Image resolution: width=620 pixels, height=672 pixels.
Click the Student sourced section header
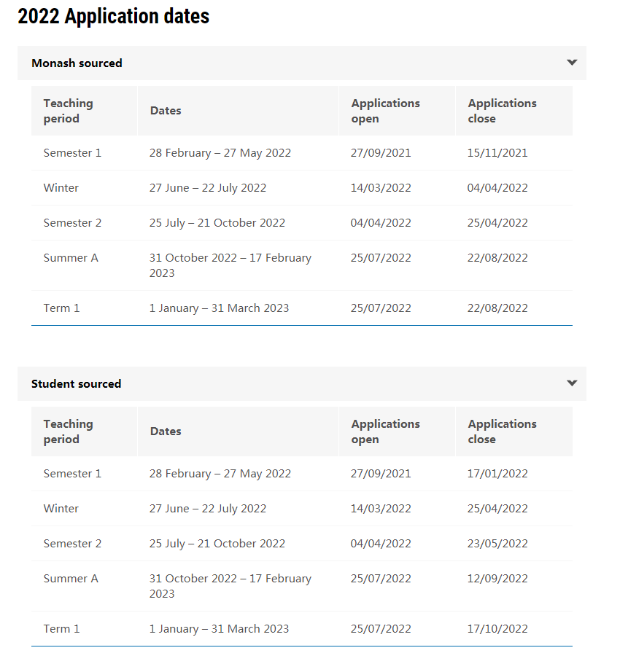[302, 383]
